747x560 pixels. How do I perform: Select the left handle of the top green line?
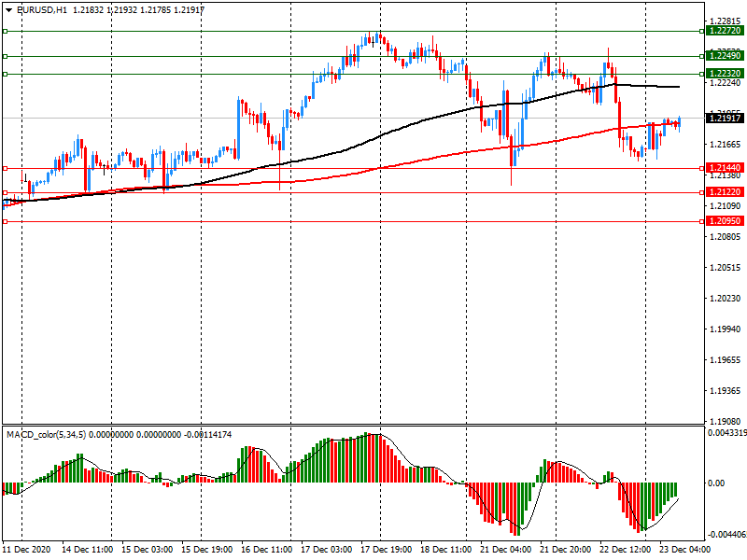[x=5, y=31]
